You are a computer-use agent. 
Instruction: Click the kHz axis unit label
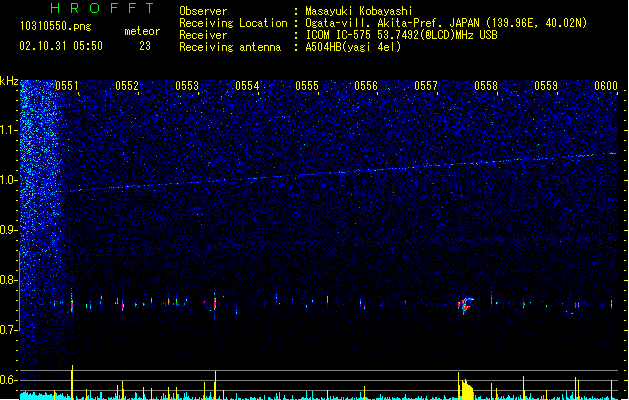pyautogui.click(x=9, y=81)
